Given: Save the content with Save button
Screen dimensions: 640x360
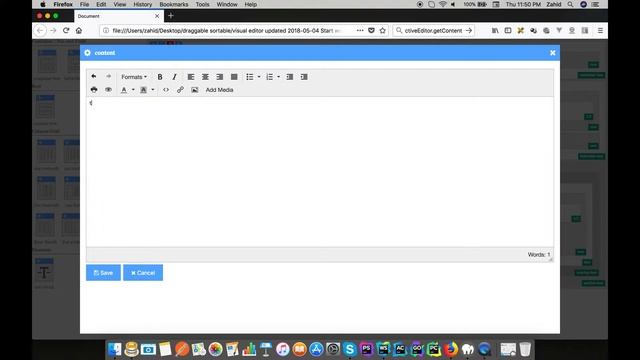Looking at the screenshot, I should 103,273.
